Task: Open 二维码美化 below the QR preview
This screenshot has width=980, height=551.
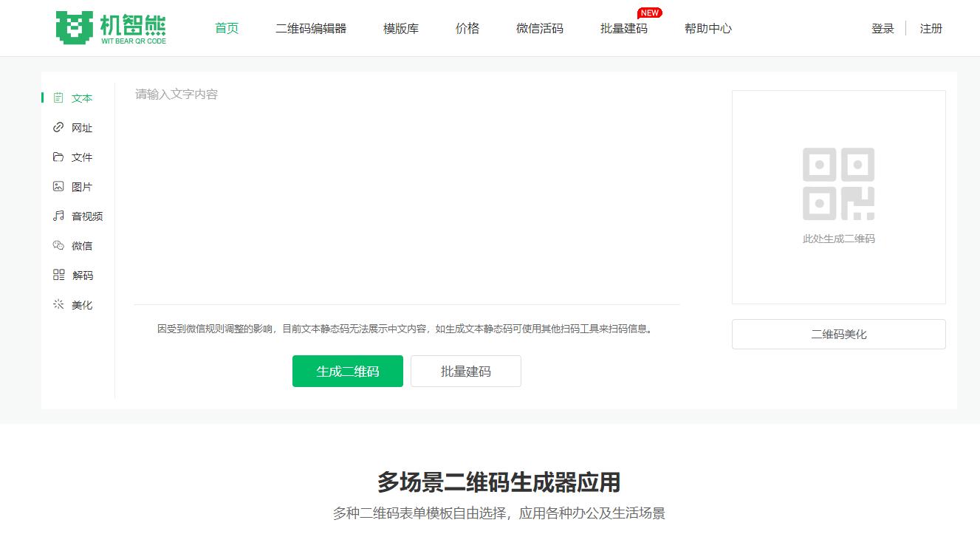Action: [x=838, y=334]
